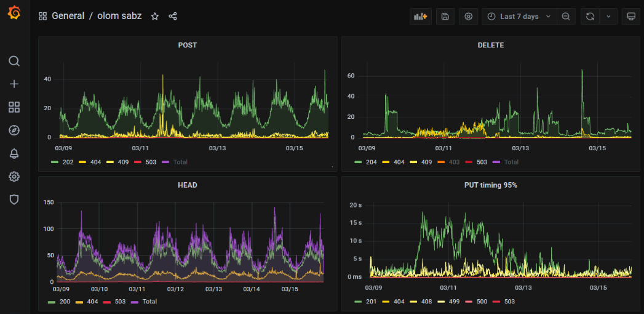Click the Add panel icon

421,17
